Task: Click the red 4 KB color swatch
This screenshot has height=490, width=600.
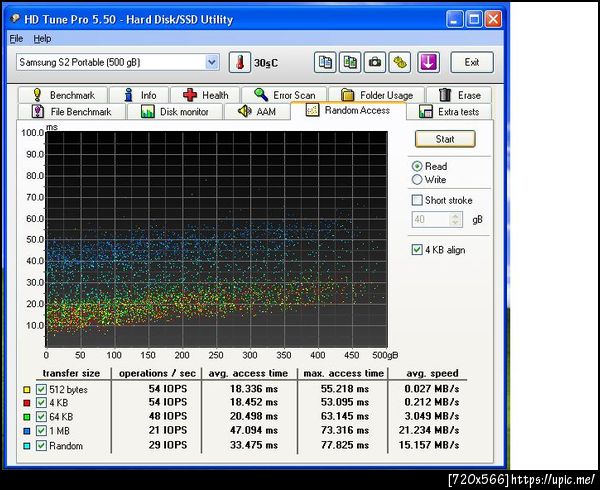Action: pos(26,403)
